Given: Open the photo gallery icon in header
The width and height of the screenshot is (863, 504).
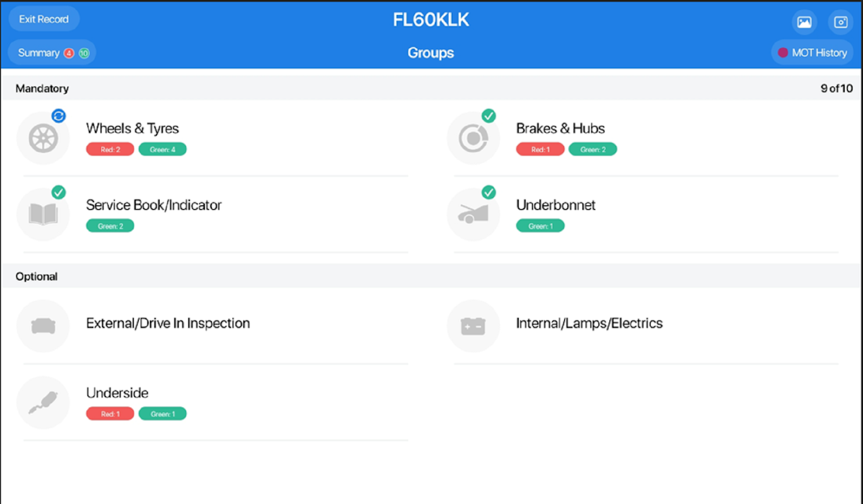Looking at the screenshot, I should coord(804,22).
